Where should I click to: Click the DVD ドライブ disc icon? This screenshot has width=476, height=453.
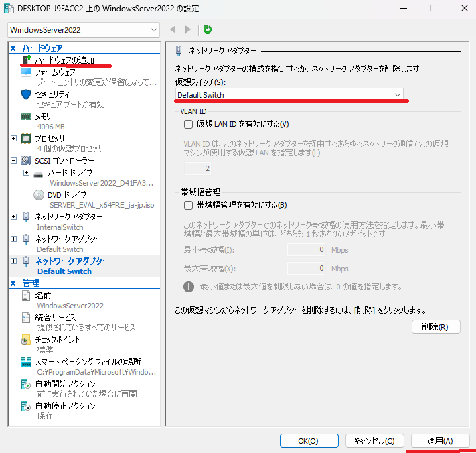pyautogui.click(x=39, y=195)
